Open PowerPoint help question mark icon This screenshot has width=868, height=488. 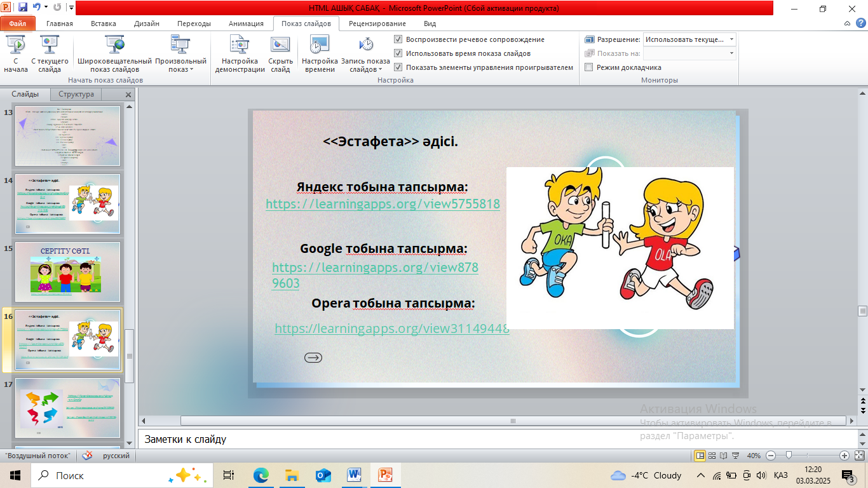(860, 24)
